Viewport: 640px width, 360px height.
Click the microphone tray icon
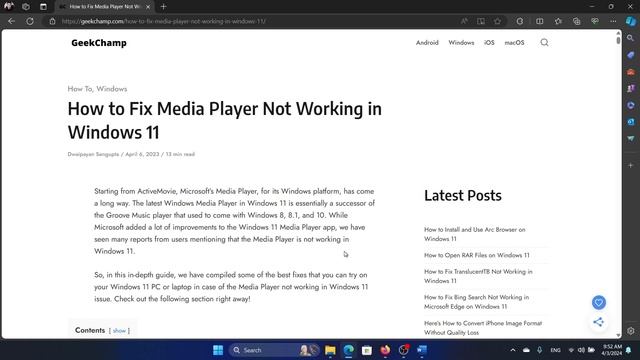coord(539,350)
